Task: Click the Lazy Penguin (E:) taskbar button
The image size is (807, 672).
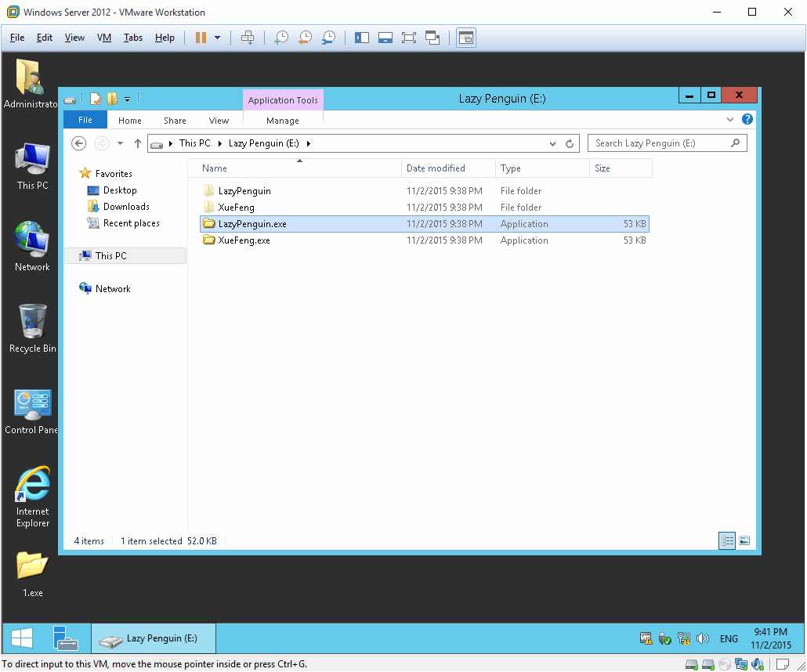Action: pyautogui.click(x=154, y=638)
